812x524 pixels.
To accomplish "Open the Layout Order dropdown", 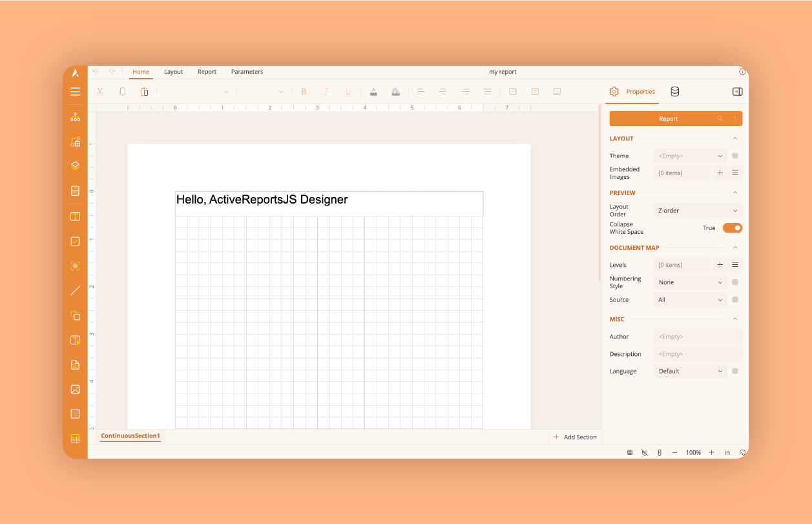I will (x=698, y=211).
